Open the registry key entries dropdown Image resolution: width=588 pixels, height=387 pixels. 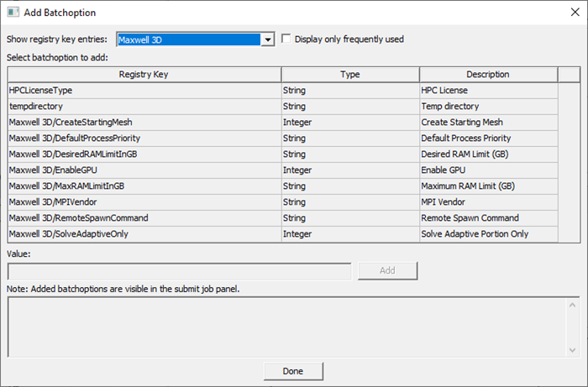(x=268, y=39)
